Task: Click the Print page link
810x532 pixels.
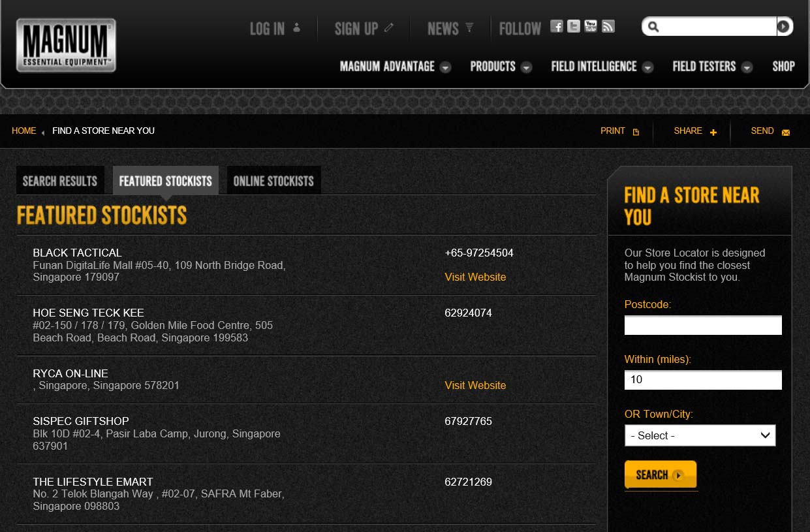Action: pos(619,131)
